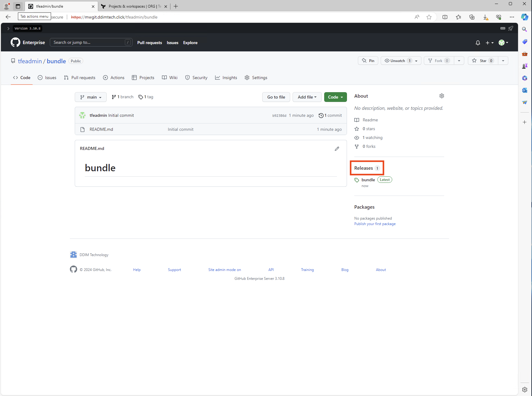Expand the Add file dropdown
Viewport: 532px width, 396px height.
pos(307,97)
